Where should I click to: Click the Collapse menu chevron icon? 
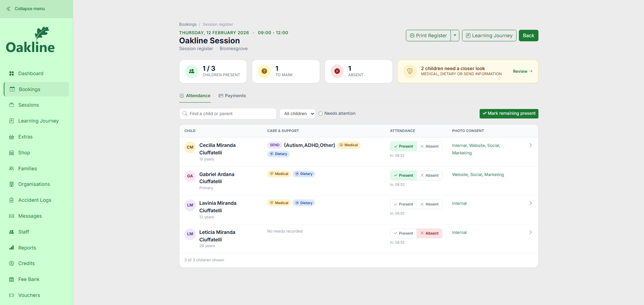[x=8, y=9]
